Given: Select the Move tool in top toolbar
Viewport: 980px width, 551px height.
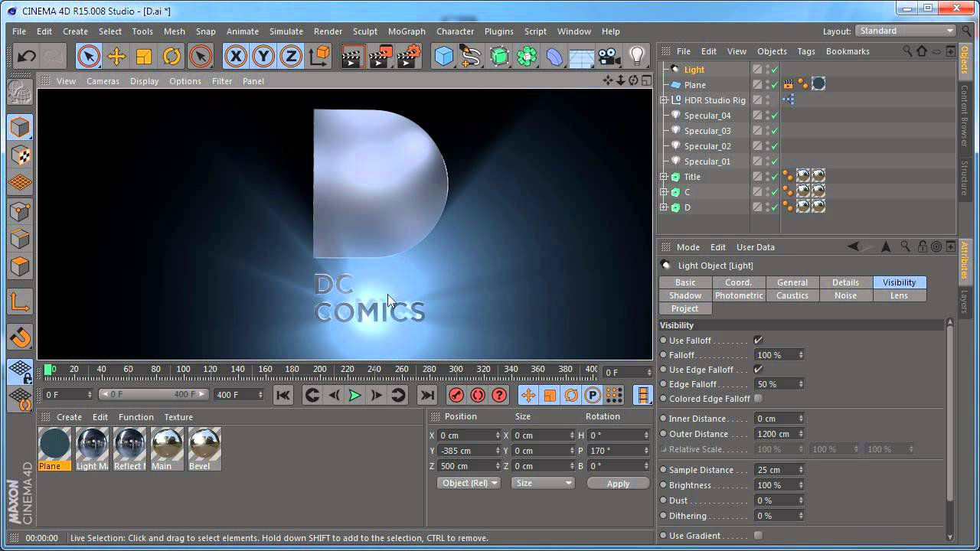Looking at the screenshot, I should pos(116,57).
